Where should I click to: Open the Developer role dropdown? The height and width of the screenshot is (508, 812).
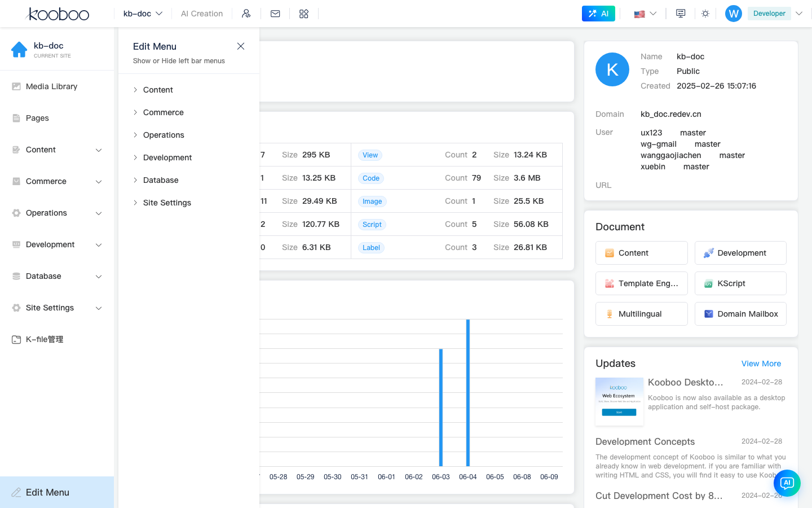[775, 14]
